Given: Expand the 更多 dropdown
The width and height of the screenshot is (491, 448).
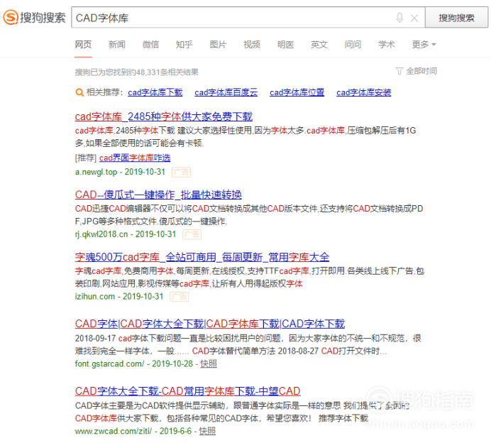Looking at the screenshot, I should point(424,45).
